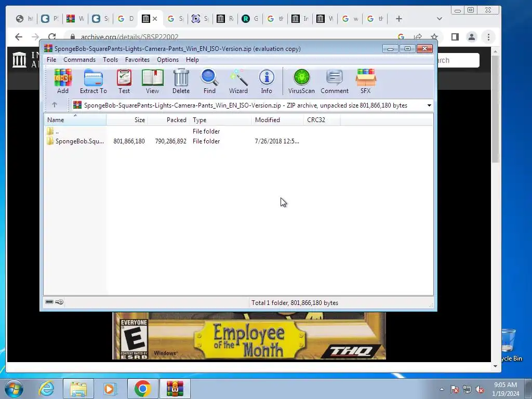Sort the list by Packed column

point(169,120)
